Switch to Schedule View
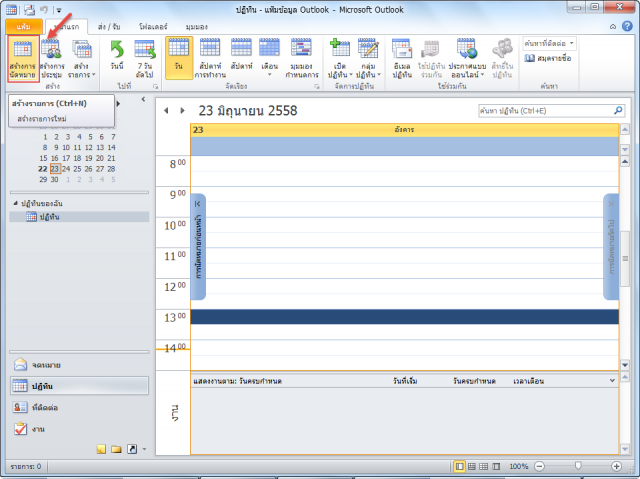 tap(302, 58)
